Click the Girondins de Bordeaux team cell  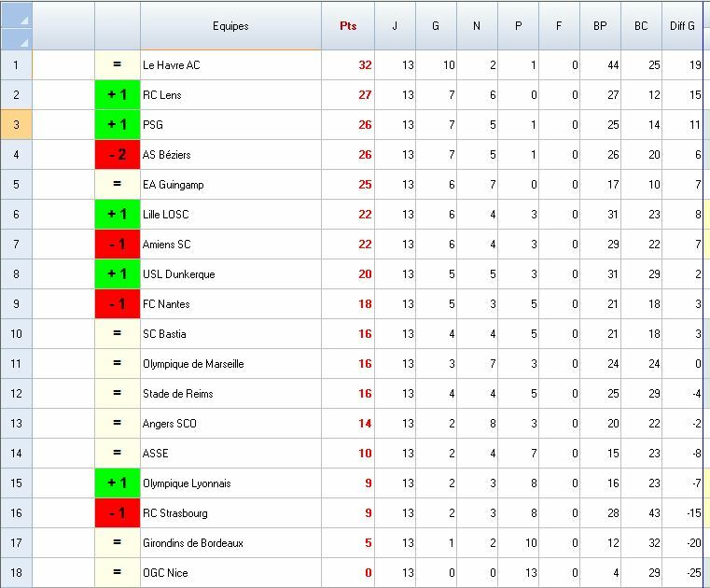[x=230, y=543]
